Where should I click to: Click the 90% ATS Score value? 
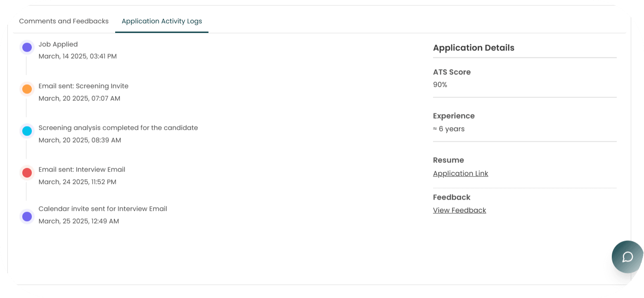point(440,85)
